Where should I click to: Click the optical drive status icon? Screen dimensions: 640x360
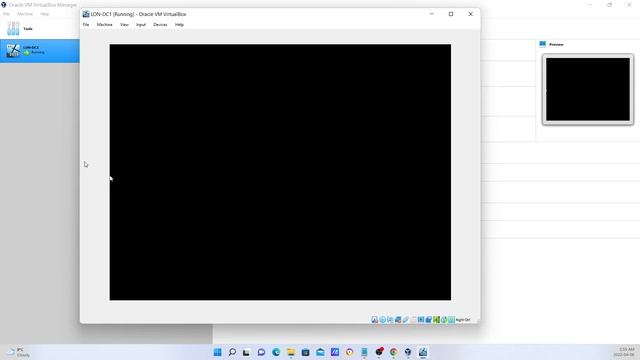coord(382,320)
